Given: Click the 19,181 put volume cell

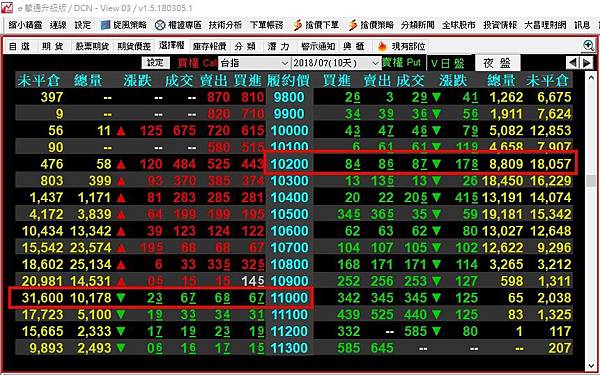Looking at the screenshot, I should coord(502,214).
